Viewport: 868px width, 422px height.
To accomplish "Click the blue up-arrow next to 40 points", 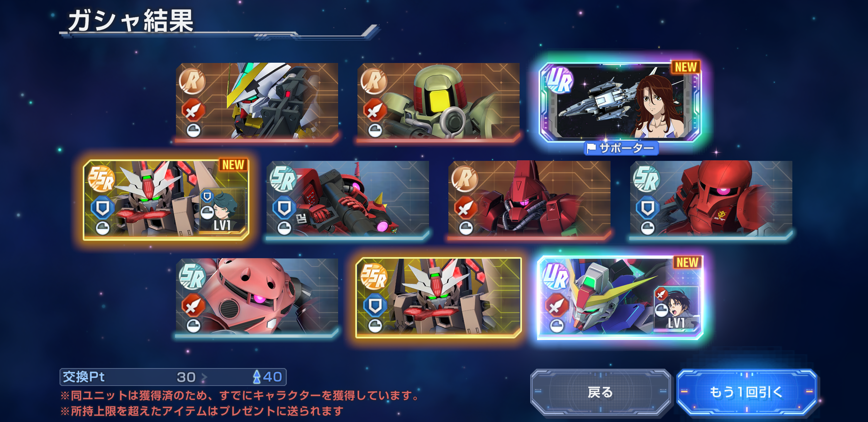I will point(257,377).
